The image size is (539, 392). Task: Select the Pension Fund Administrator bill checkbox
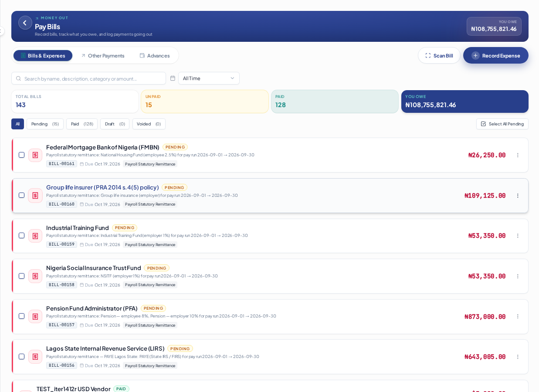21,316
